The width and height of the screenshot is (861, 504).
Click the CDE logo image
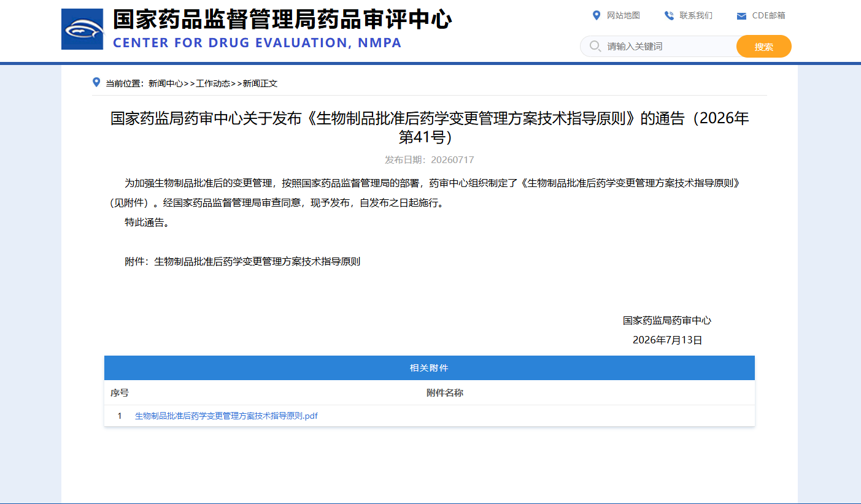[x=82, y=29]
